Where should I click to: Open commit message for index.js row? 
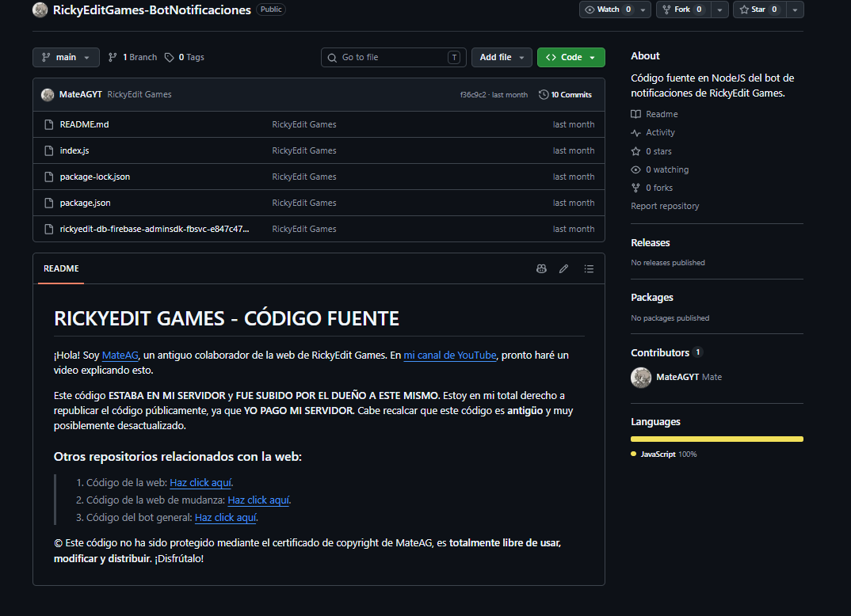click(304, 150)
